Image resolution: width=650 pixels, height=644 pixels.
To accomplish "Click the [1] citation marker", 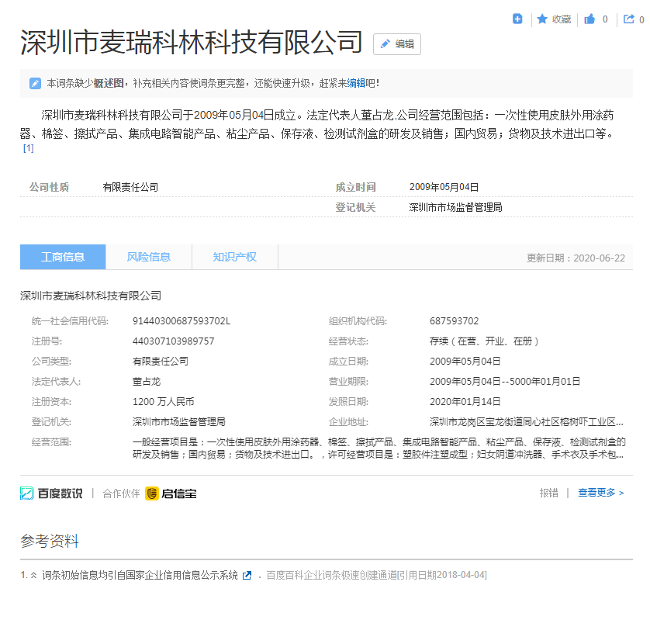I will [x=29, y=147].
